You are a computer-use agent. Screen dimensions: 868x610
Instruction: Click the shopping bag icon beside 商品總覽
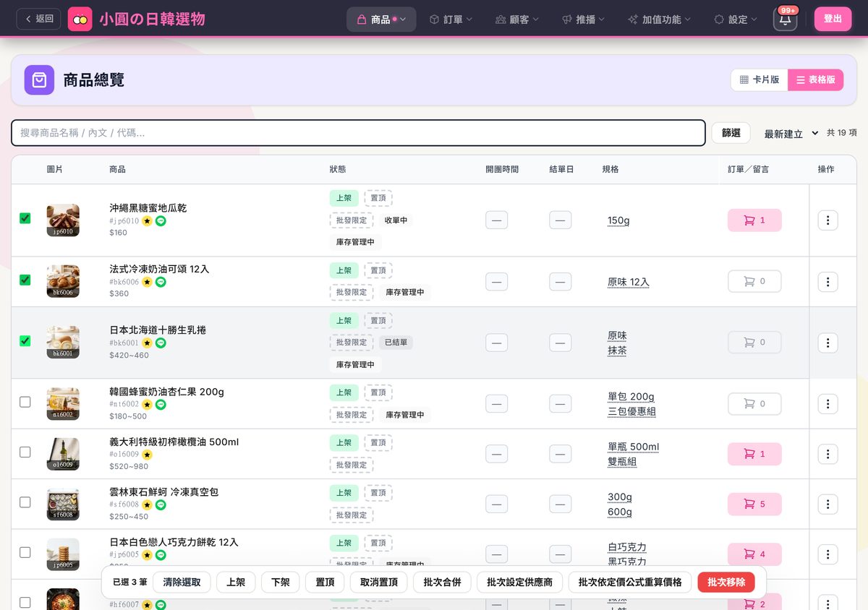[x=39, y=80]
